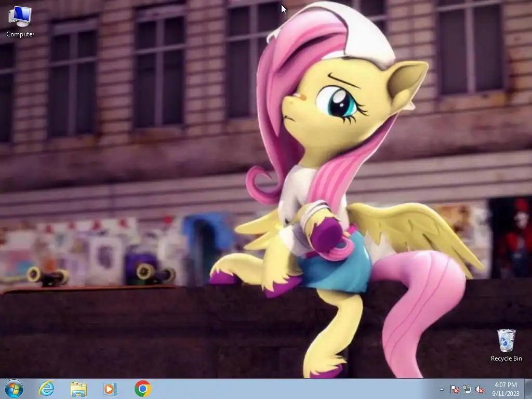Click the Show desktop button strip
The width and height of the screenshot is (532, 399).
528,389
